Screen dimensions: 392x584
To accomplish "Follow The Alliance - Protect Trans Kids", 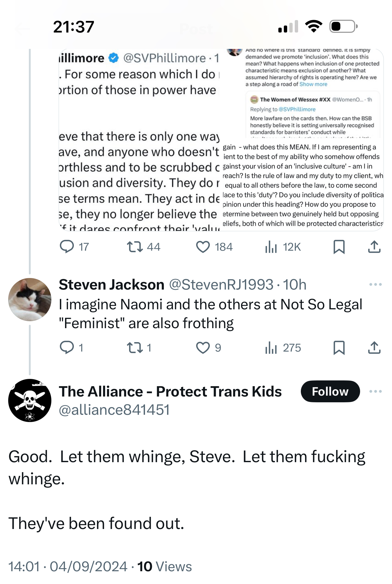I will tap(330, 391).
